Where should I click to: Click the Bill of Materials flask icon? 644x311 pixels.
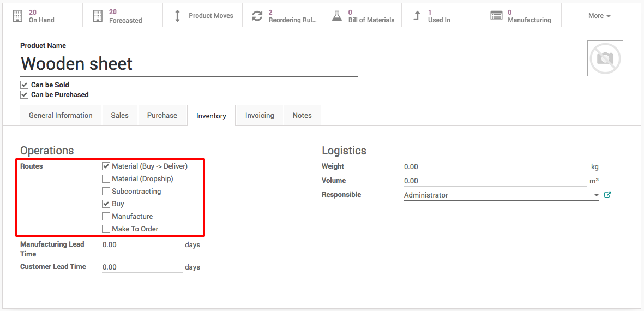click(x=337, y=16)
